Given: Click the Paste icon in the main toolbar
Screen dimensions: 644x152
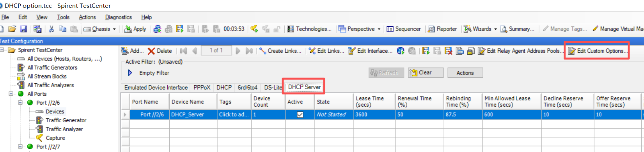Looking at the screenshot, I should coord(74,29).
